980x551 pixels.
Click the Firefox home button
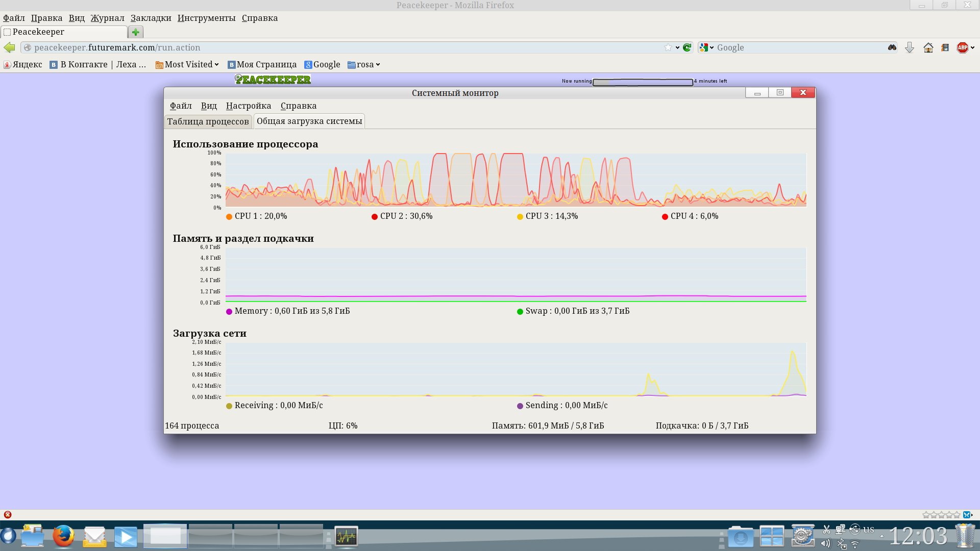click(928, 47)
